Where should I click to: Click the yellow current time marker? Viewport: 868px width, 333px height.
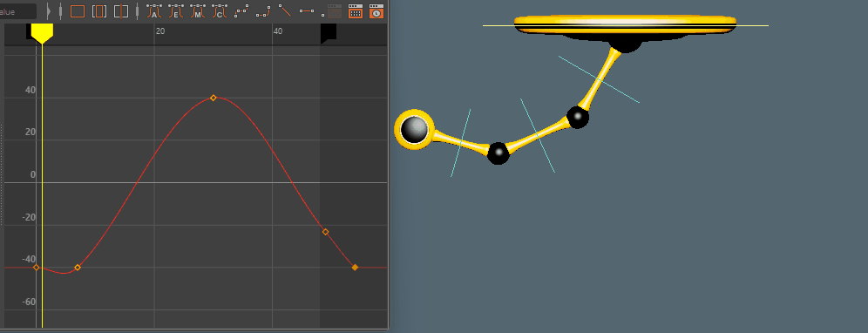click(x=42, y=33)
